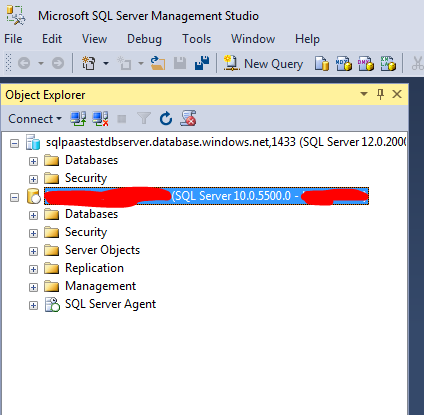Click the New Project toolbar icon
The height and width of the screenshot is (415, 424).
coord(89,63)
